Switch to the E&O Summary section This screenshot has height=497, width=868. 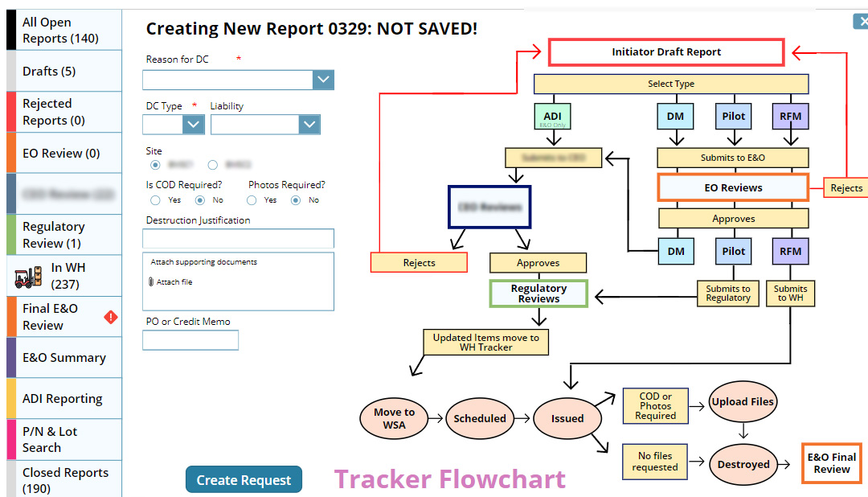[x=64, y=358]
